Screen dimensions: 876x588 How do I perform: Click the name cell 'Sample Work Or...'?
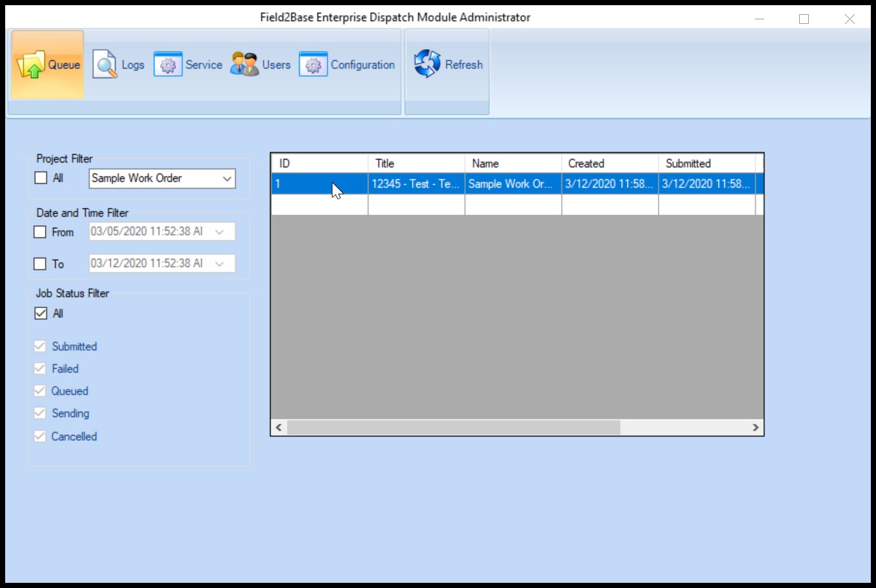tap(513, 184)
